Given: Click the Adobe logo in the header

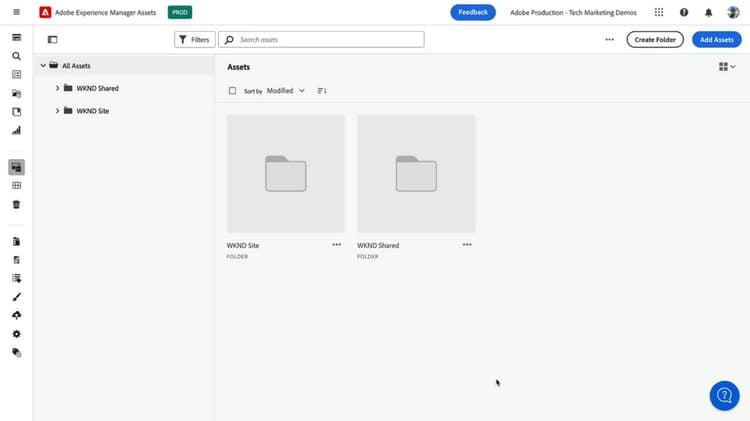Looking at the screenshot, I should point(45,12).
